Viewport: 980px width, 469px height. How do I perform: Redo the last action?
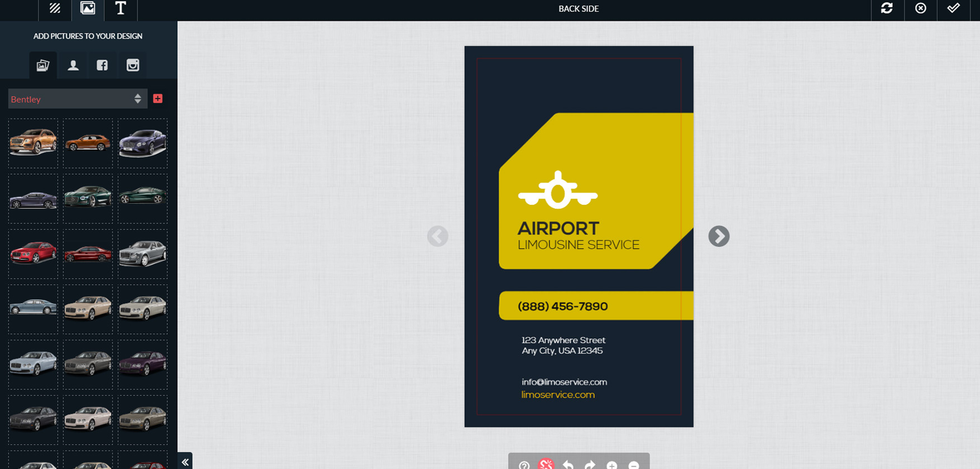tap(590, 465)
